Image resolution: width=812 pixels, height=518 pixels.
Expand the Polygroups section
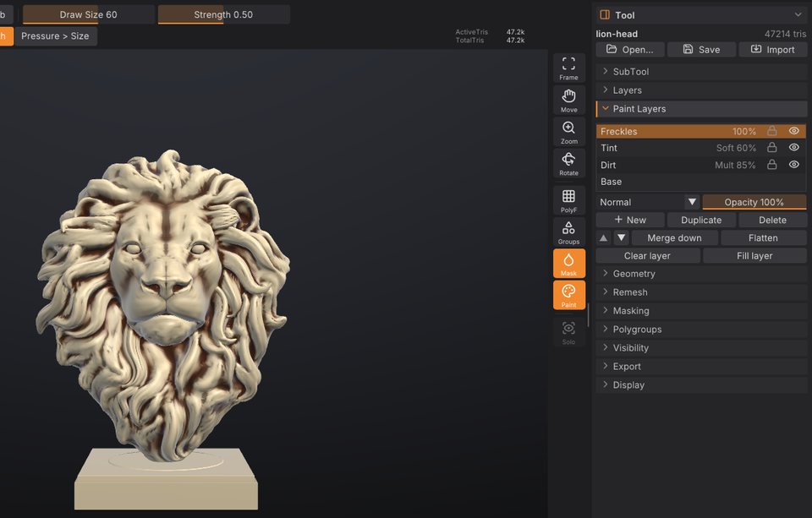[x=702, y=330]
